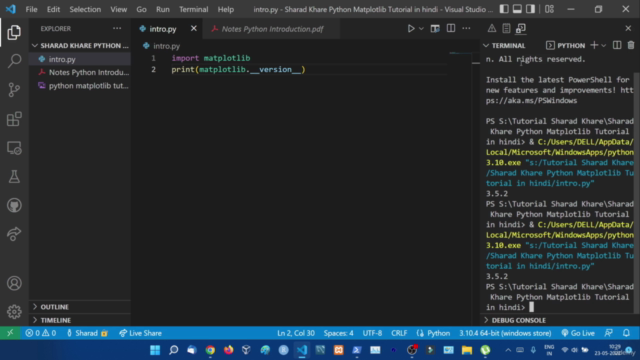Split the editor right
The height and width of the screenshot is (360, 640).
451,29
